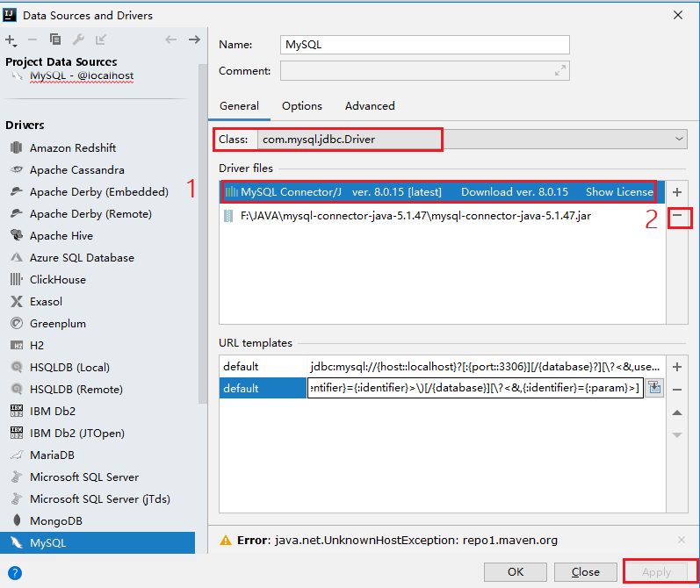Dismiss the UnknownHostException error message
The width and height of the screenshot is (700, 588).
(x=682, y=540)
